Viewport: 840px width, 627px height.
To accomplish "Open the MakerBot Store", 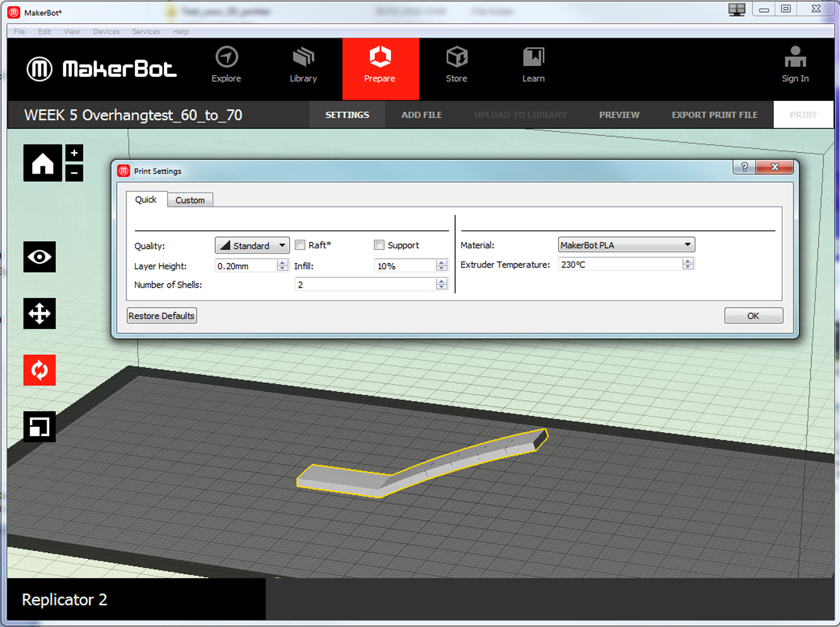I will 456,65.
